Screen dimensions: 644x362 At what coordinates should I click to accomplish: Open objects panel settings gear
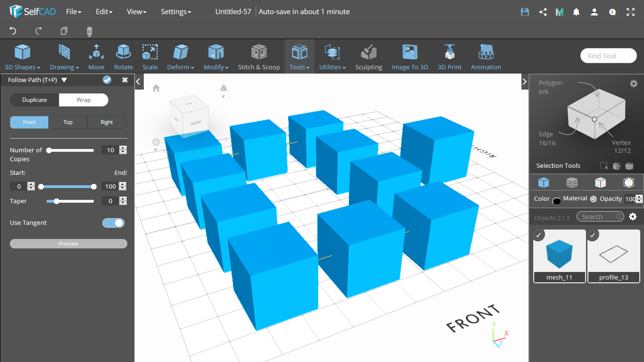(633, 216)
